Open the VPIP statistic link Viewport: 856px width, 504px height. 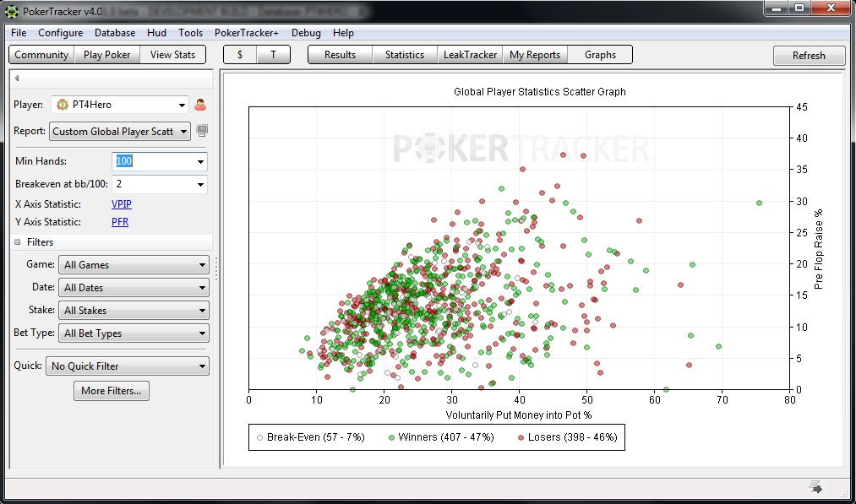pos(121,203)
